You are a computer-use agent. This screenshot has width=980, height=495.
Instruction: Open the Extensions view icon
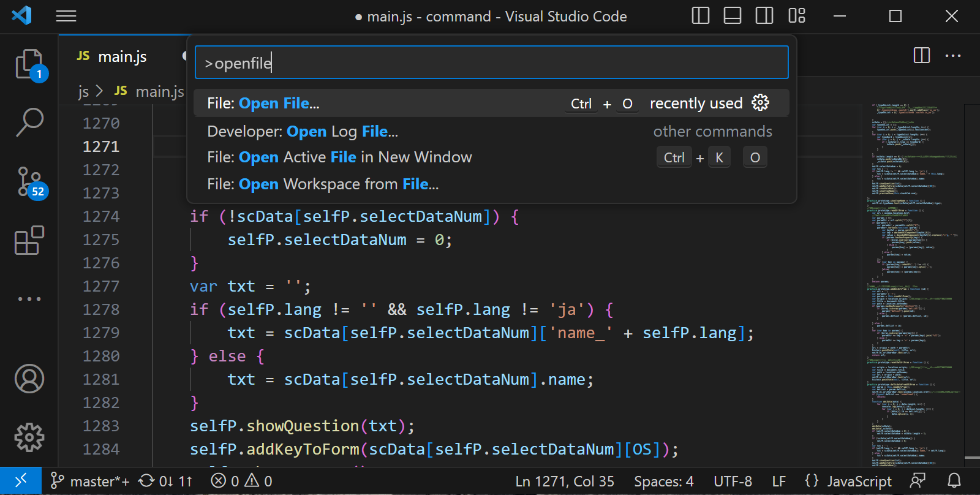pyautogui.click(x=29, y=241)
